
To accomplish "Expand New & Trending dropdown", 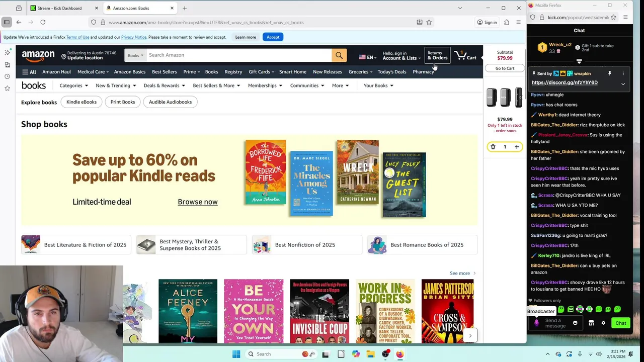I will (116, 85).
